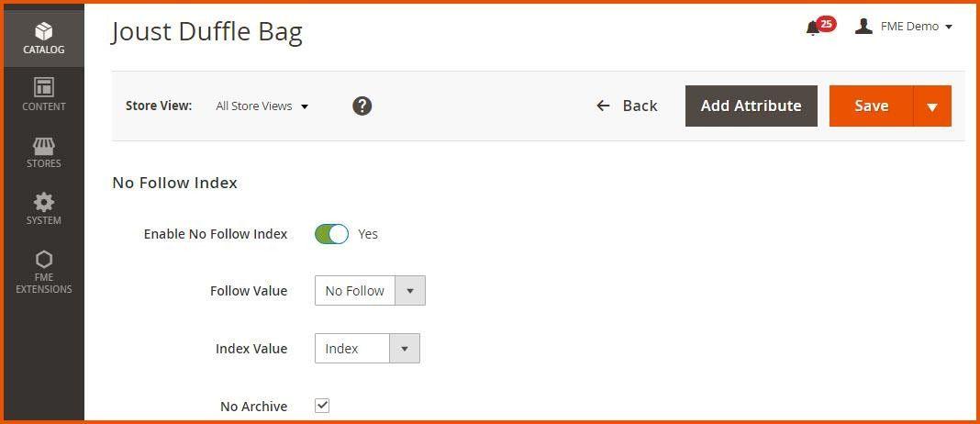Open the System sidebar menu

(x=43, y=209)
